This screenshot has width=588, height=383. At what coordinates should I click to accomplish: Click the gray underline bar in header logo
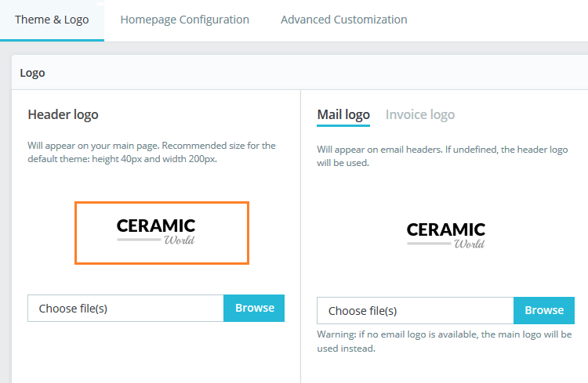tap(139, 239)
